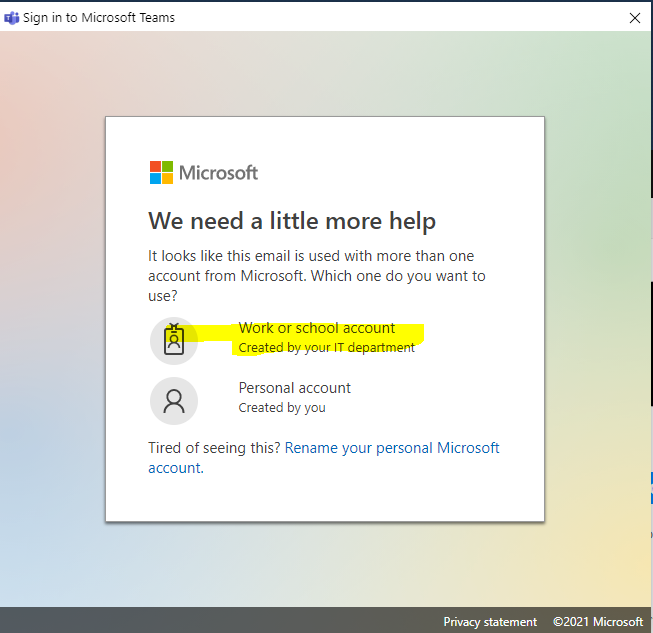Click the 'Created by you' text
This screenshot has height=633, width=653.
click(282, 407)
